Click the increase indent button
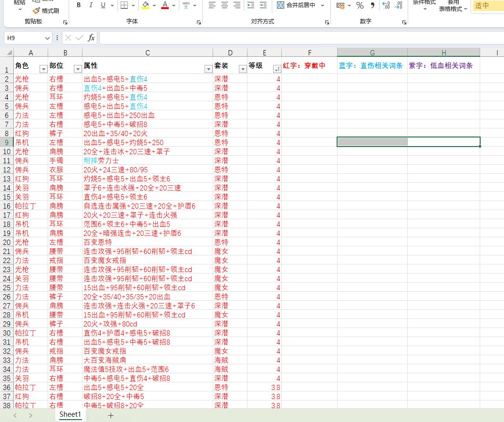504x422 pixels. 263,5
